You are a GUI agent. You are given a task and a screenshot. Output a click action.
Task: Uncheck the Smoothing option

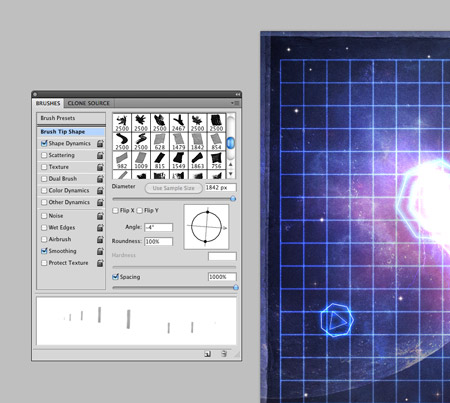[44, 251]
